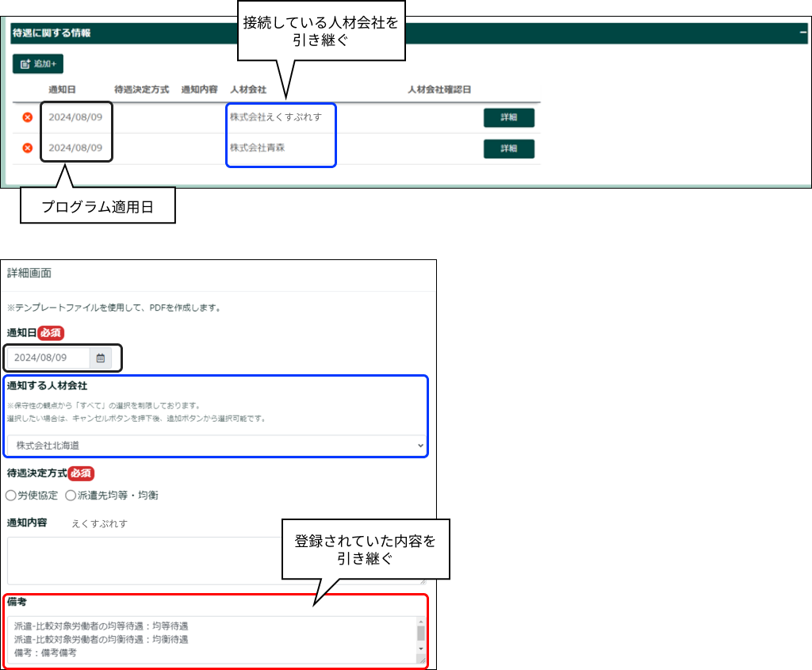Delete the 株式会社えくすぷれす row via red X
Image resolution: width=812 pixels, height=670 pixels.
point(28,117)
